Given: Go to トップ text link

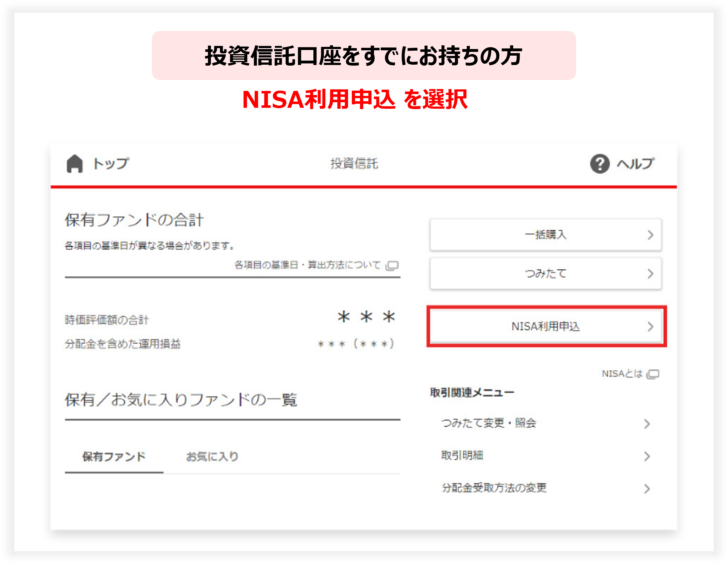Looking at the screenshot, I should (111, 164).
